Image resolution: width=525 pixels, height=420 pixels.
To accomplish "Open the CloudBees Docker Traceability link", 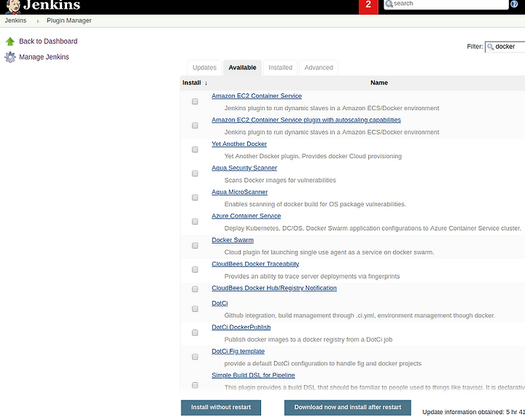I will pyautogui.click(x=255, y=264).
